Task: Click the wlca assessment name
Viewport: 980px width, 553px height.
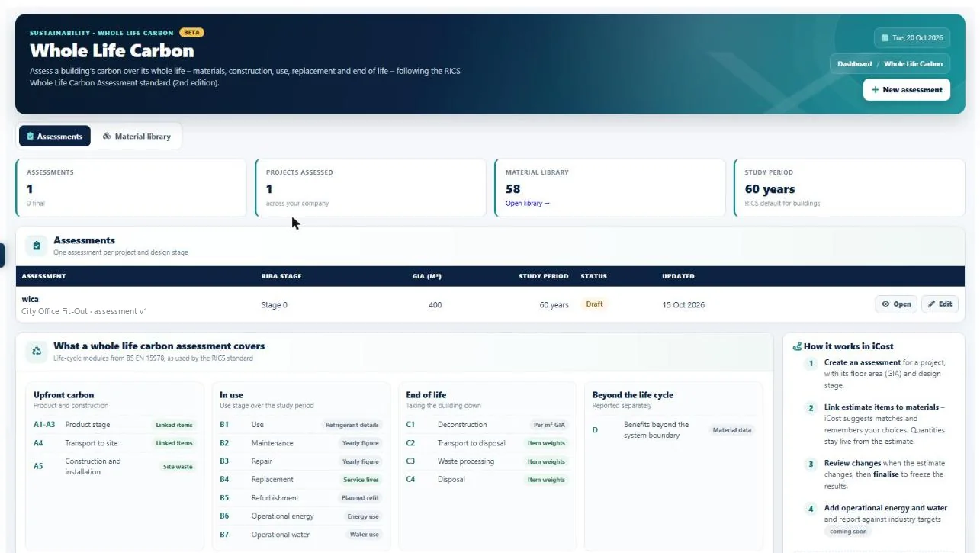Action: [x=31, y=299]
